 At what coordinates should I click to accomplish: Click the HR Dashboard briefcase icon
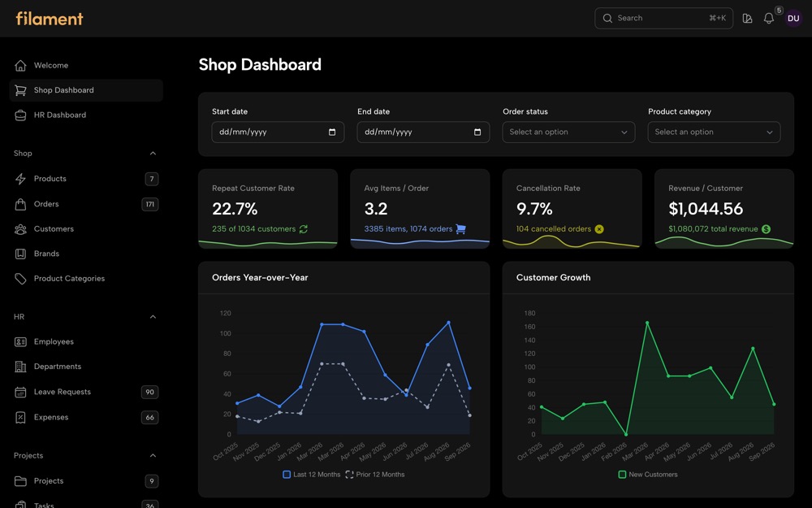tap(20, 115)
